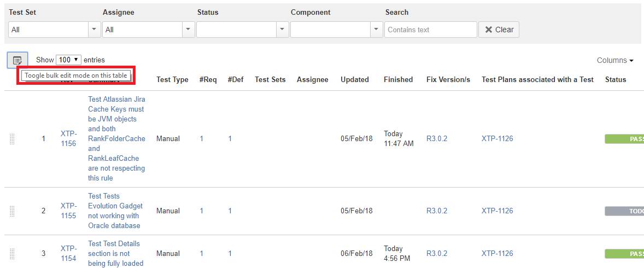Sort table by Test Type column
This screenshot has width=644, height=268.
click(x=172, y=80)
